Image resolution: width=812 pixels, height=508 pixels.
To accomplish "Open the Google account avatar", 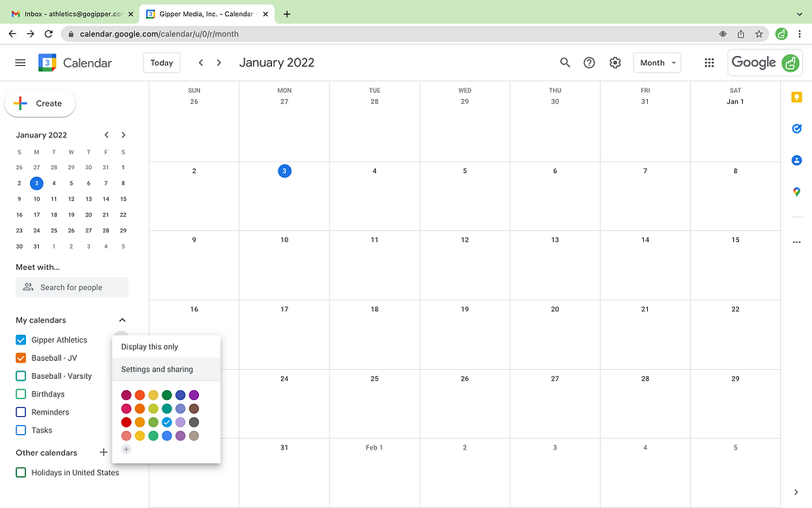I will (790, 63).
